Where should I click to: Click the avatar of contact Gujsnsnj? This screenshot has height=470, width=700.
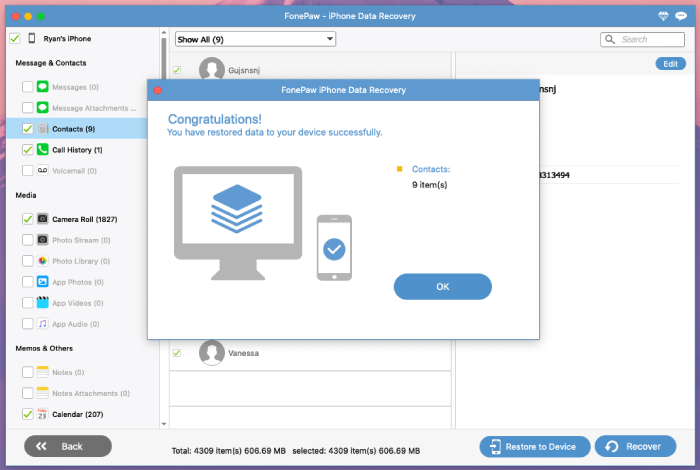212,68
